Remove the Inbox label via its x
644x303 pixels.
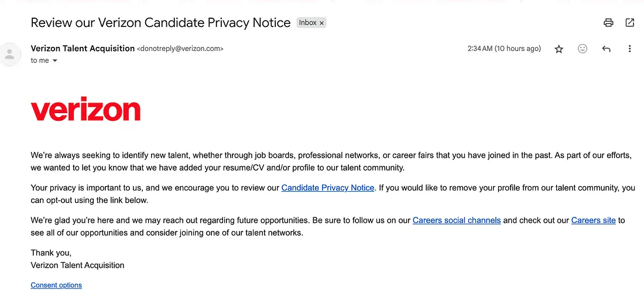pyautogui.click(x=321, y=23)
